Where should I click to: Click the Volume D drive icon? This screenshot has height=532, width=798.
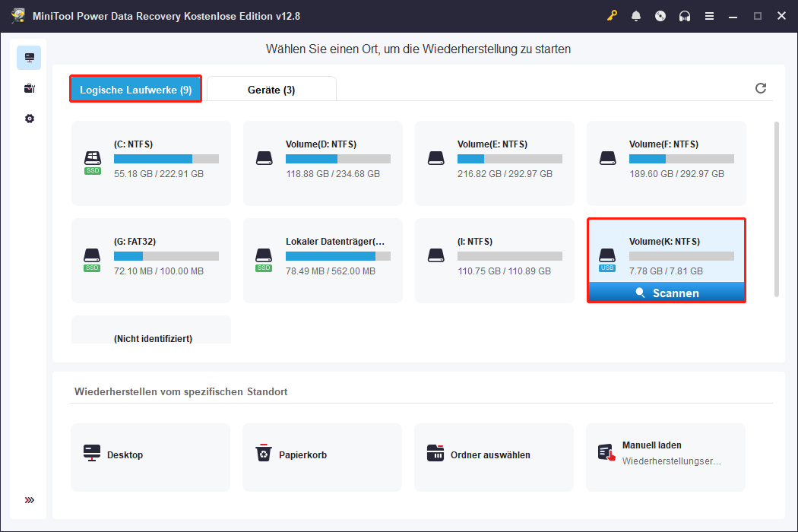pos(264,158)
